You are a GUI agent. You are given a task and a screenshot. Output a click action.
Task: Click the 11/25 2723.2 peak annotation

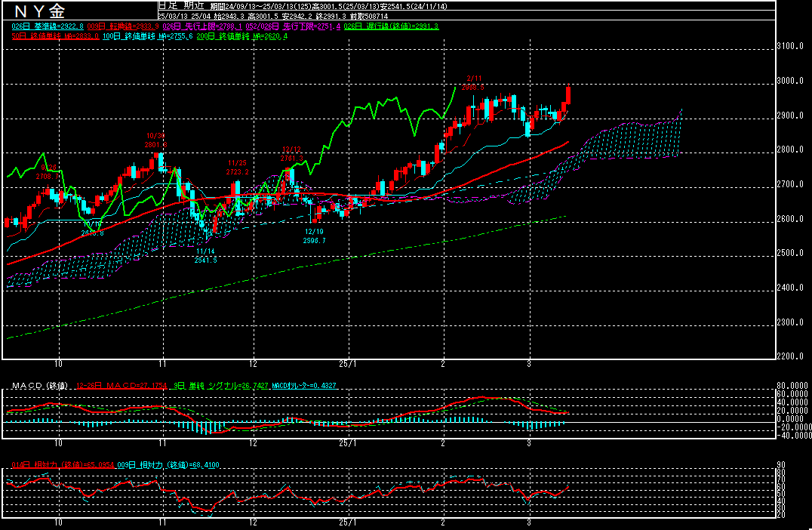[237, 168]
